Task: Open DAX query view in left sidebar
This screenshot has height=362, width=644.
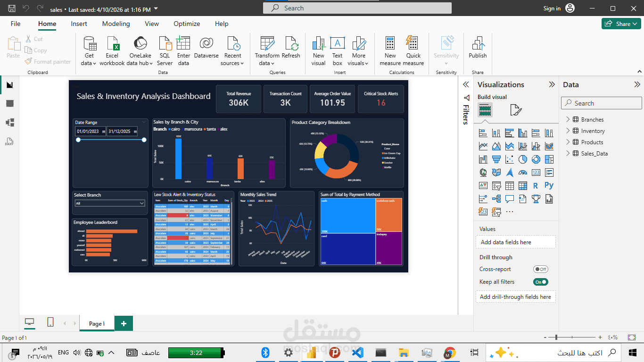Action: [9, 141]
